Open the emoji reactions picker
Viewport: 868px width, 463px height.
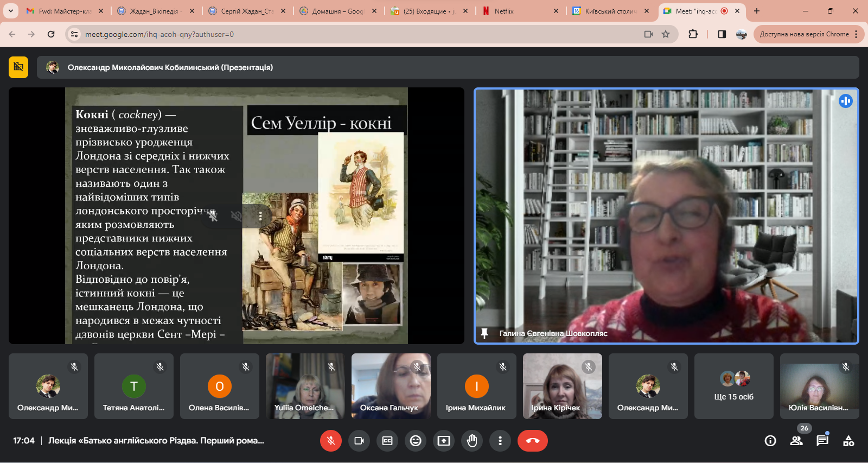pyautogui.click(x=416, y=441)
